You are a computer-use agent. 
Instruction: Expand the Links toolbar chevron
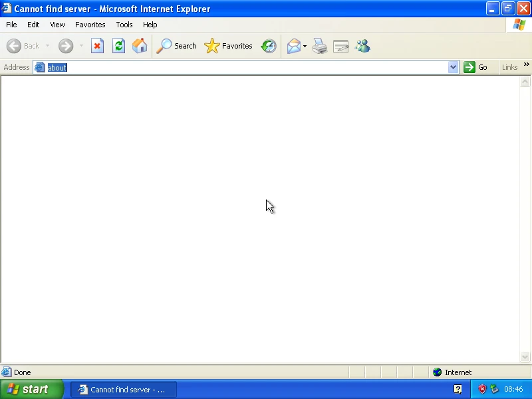coord(526,65)
